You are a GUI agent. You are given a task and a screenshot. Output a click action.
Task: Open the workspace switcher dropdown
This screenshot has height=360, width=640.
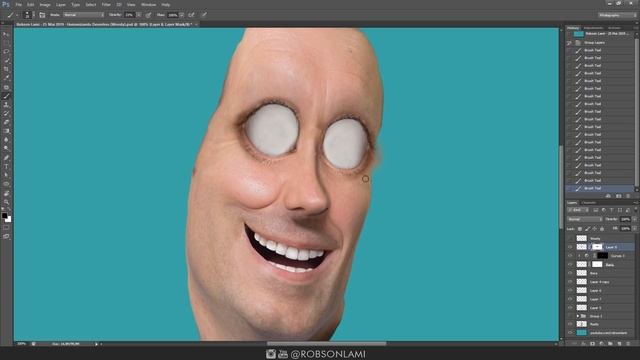pyautogui.click(x=617, y=15)
